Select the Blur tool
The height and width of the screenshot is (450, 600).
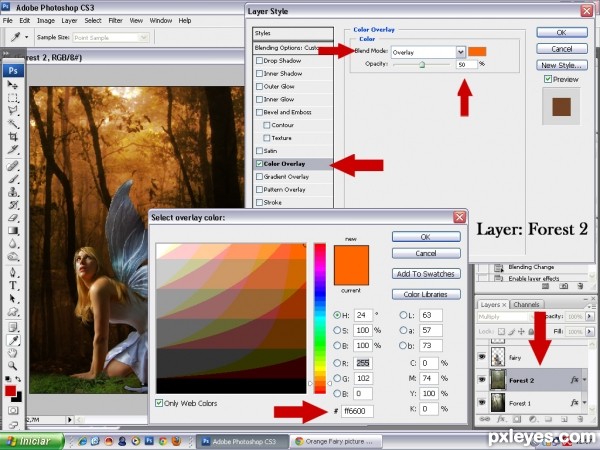[13, 243]
